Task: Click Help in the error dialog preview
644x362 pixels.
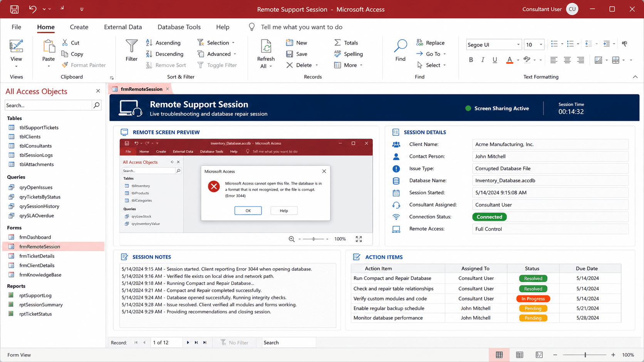Action: click(284, 210)
